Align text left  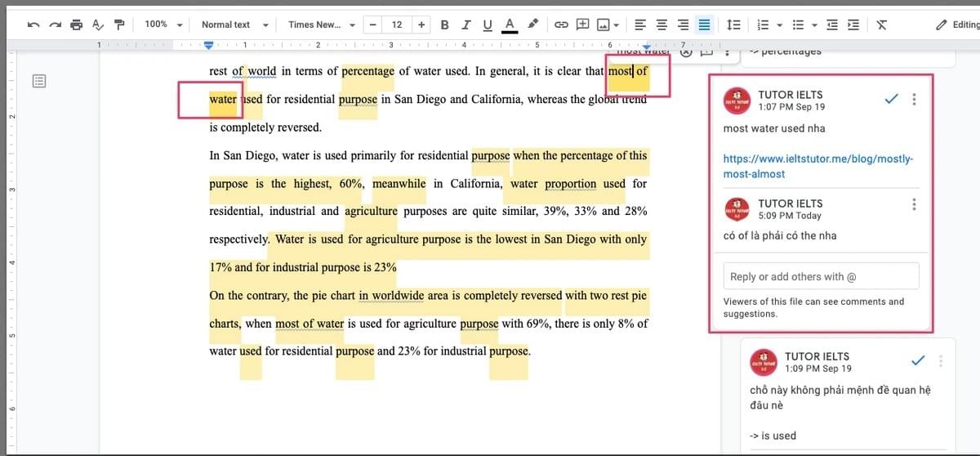640,25
